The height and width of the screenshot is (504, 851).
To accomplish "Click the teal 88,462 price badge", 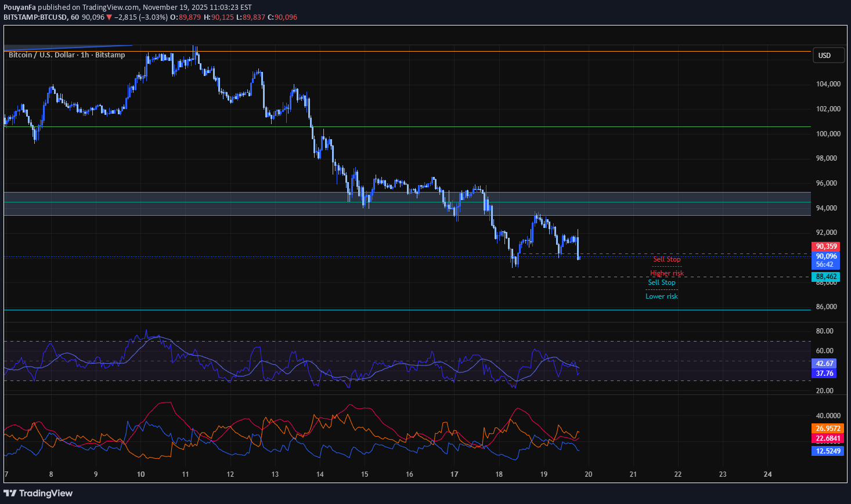I will (825, 277).
